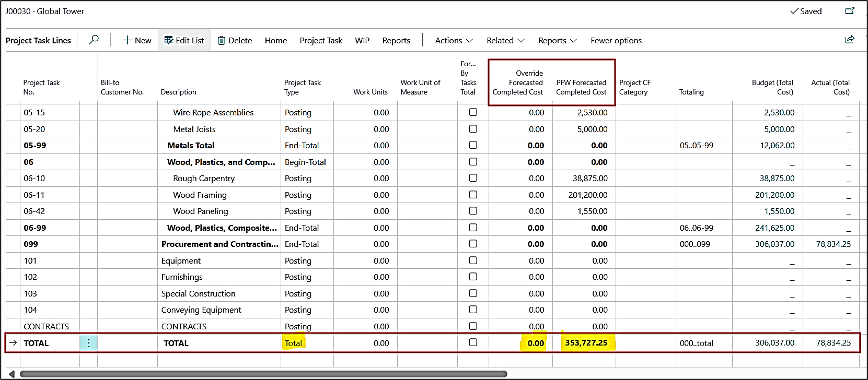Click PFW Forecasted Completed Cost header
Screen dimensions: 868x380
581,87
